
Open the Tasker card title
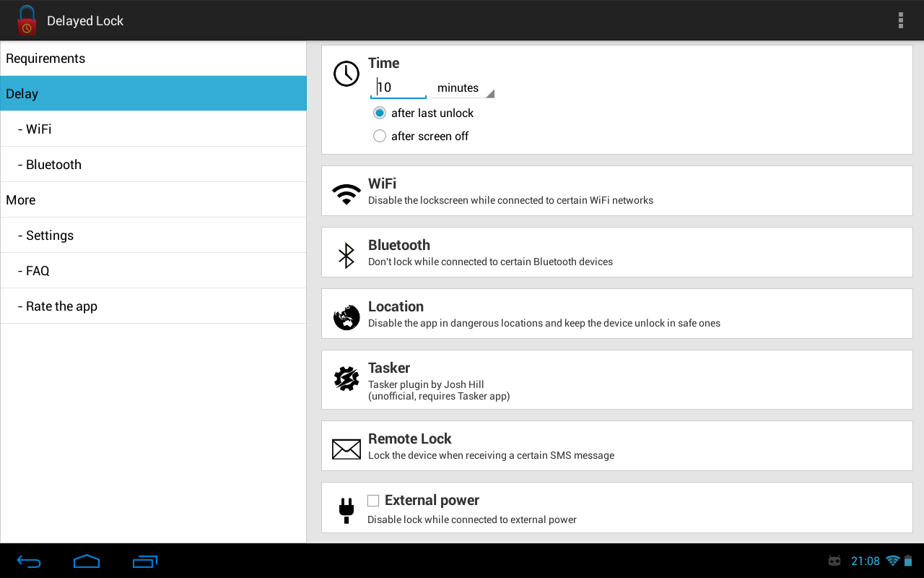389,368
